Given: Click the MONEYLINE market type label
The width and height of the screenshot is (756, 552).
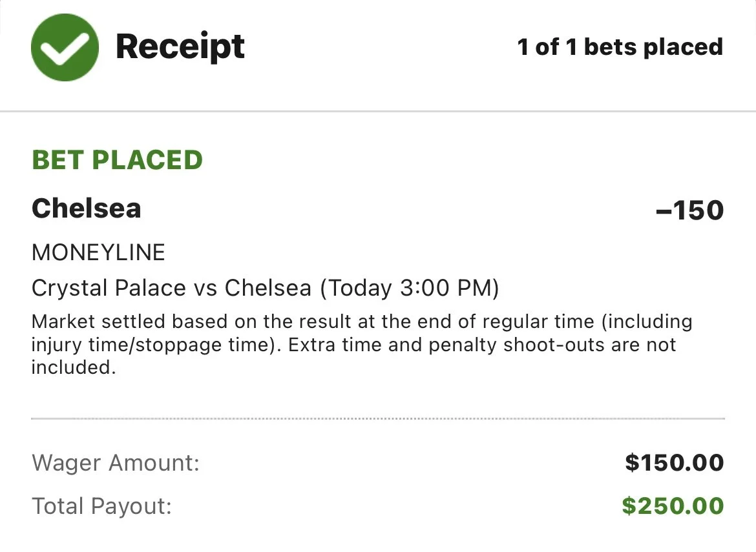Looking at the screenshot, I should pos(98,252).
